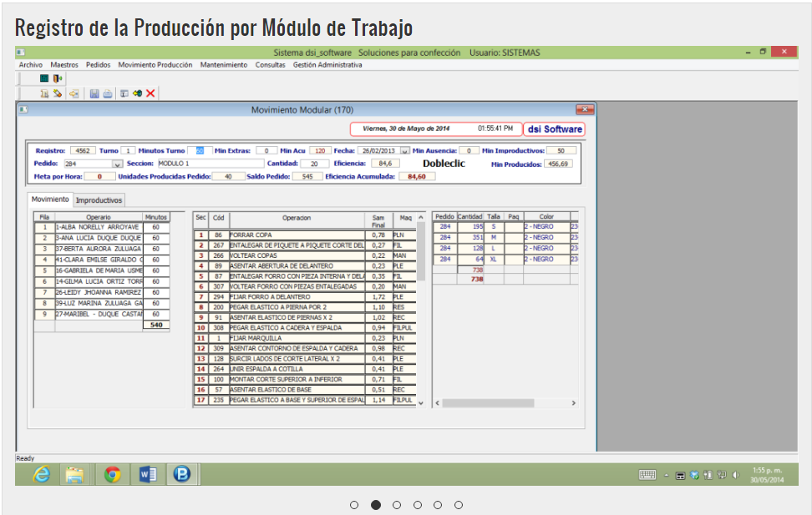
Task: Click the operations list scroll down arrow
Action: pyautogui.click(x=421, y=402)
